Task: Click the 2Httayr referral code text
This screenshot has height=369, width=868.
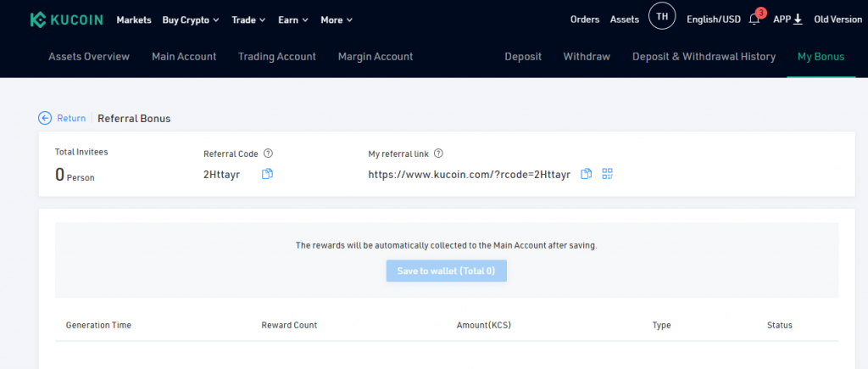Action: 222,175
